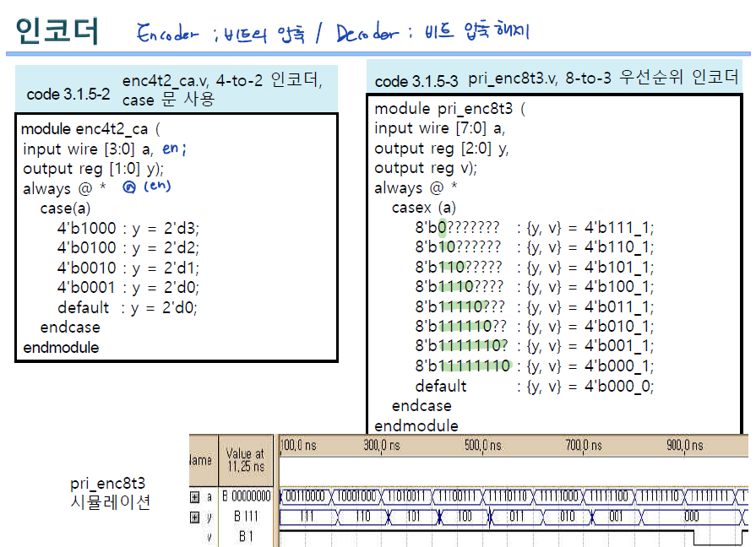Click the line 'module pri_enc8t3 ('

pyautogui.click(x=450, y=109)
